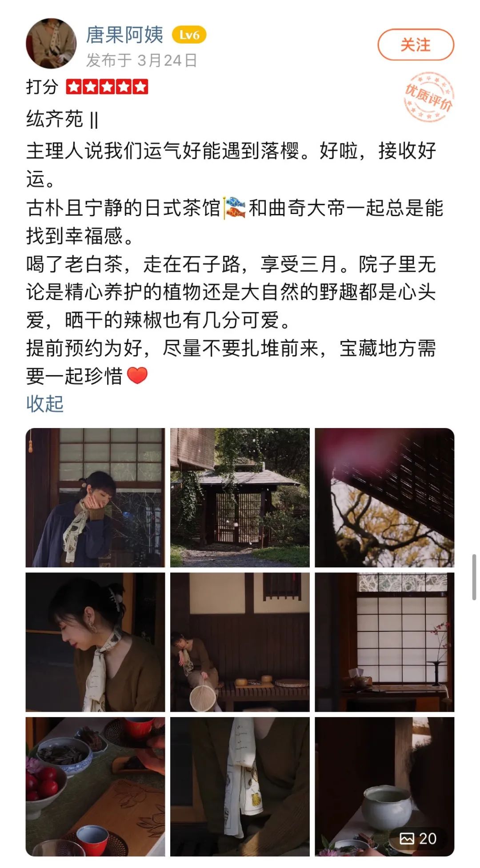Open photo of woman sitting holding fan

pos(240,642)
